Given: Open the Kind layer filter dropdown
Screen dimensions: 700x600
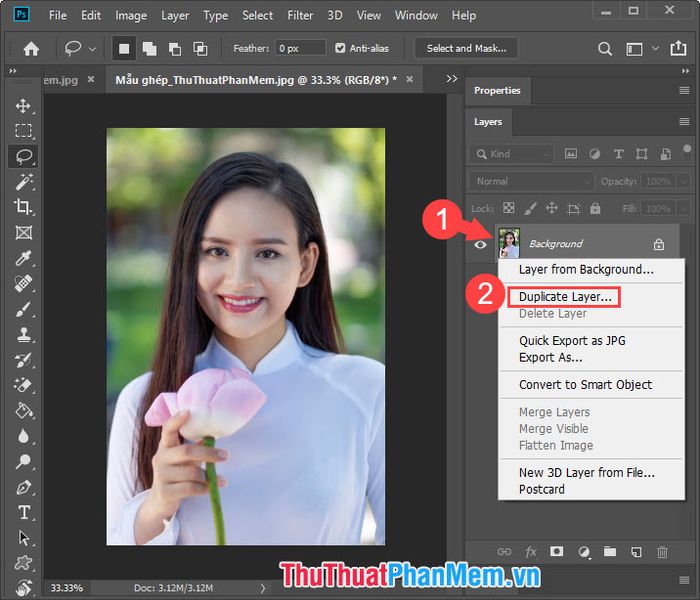Looking at the screenshot, I should tap(511, 154).
